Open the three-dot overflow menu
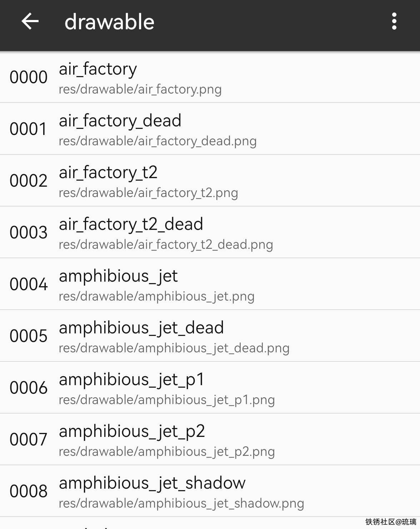This screenshot has width=420, height=529. (x=394, y=21)
